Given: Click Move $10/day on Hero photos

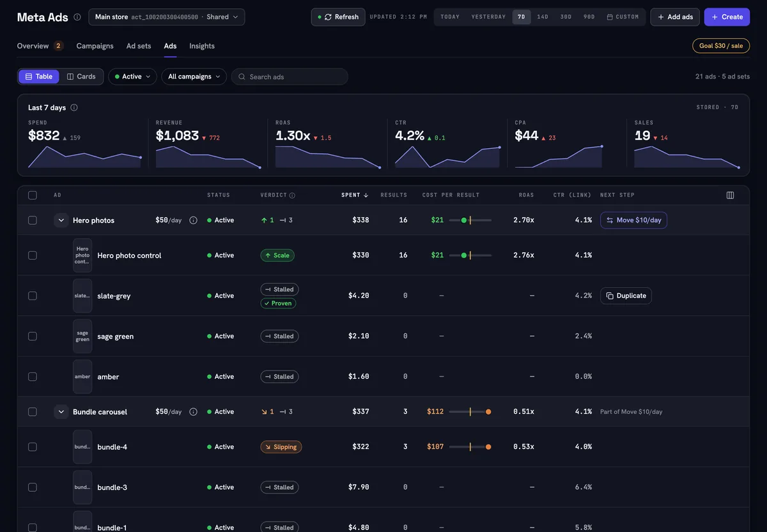Looking at the screenshot, I should tap(633, 220).
